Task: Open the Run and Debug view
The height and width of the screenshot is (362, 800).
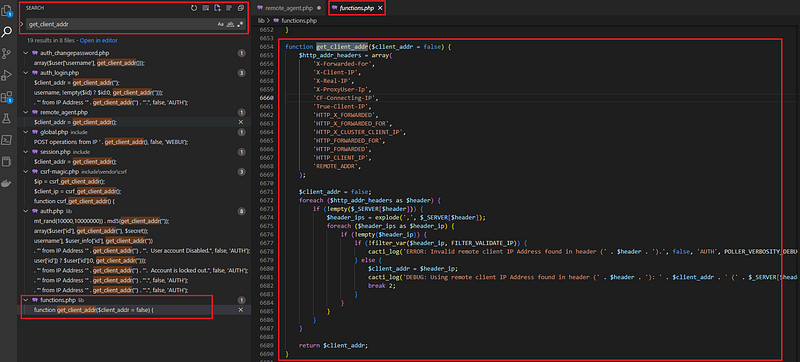Action: click(7, 75)
